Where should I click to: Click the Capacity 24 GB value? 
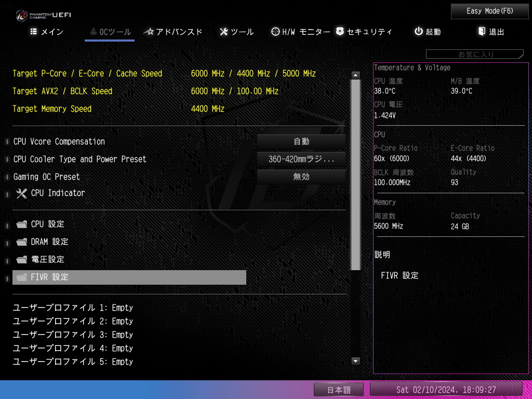click(460, 227)
